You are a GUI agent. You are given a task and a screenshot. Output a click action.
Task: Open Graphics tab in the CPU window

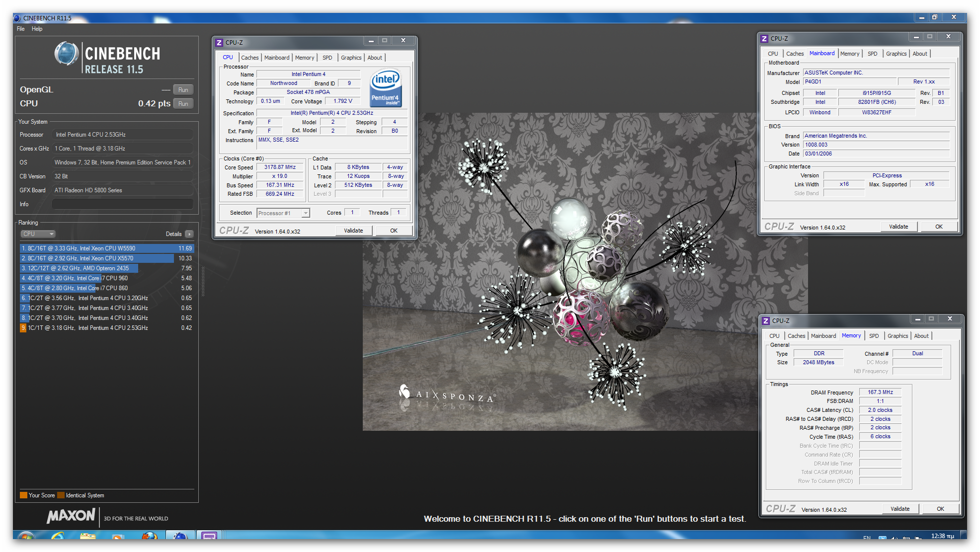(x=351, y=58)
